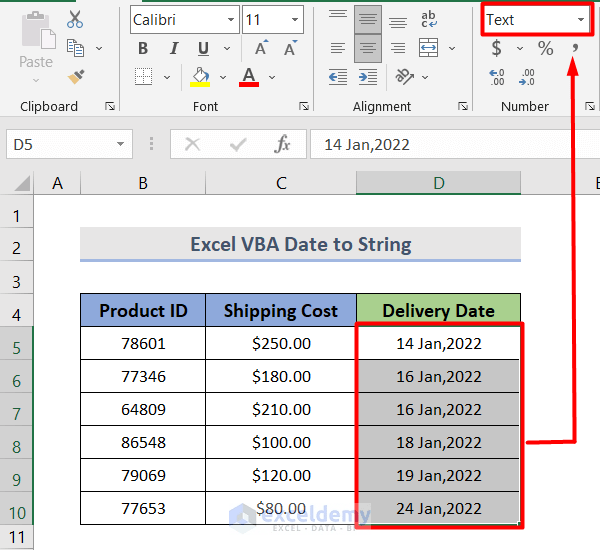Click Align Left icon
The width and height of the screenshot is (600, 550).
338,48
